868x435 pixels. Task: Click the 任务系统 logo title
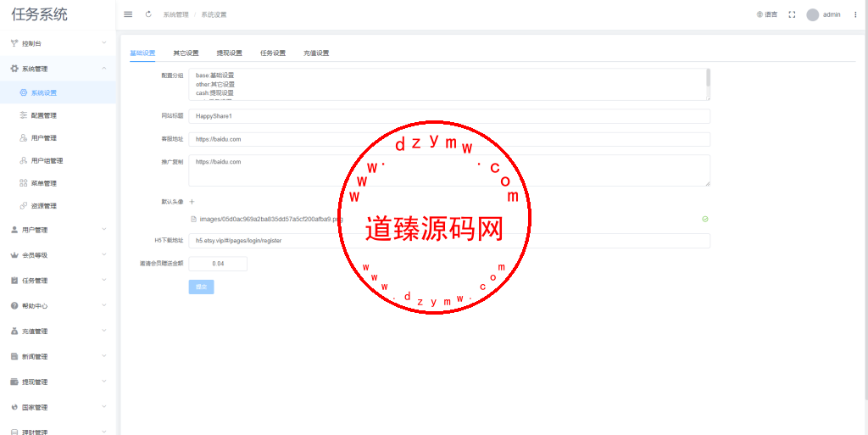[39, 14]
